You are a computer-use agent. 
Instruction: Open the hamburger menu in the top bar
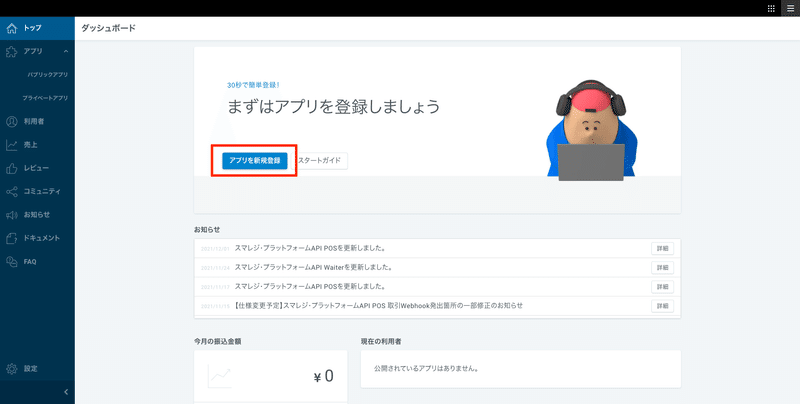pyautogui.click(x=790, y=8)
